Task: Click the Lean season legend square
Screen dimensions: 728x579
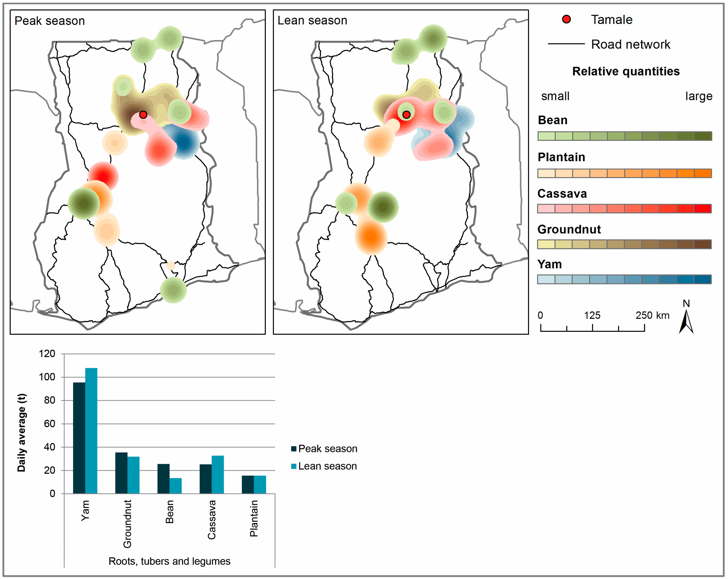Action: 293,466
